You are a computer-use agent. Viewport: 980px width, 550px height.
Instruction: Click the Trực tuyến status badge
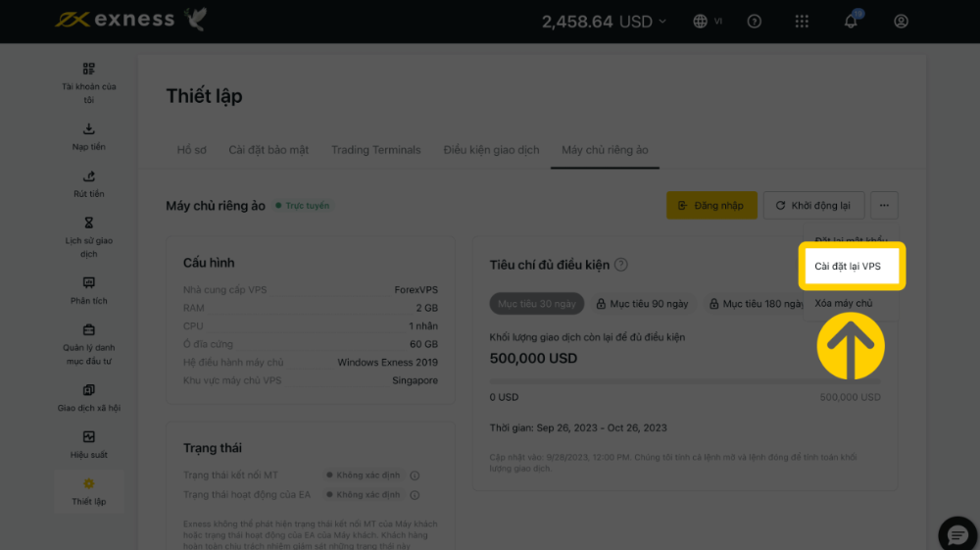pos(303,206)
